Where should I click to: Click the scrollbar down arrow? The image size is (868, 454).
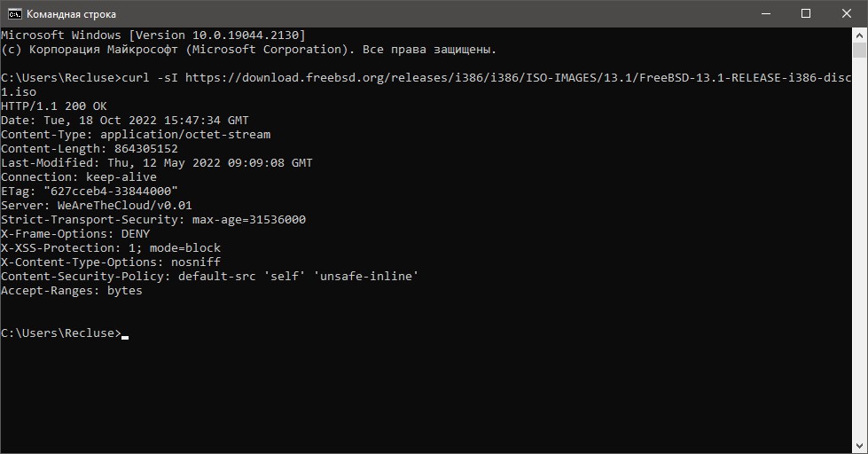click(x=860, y=446)
